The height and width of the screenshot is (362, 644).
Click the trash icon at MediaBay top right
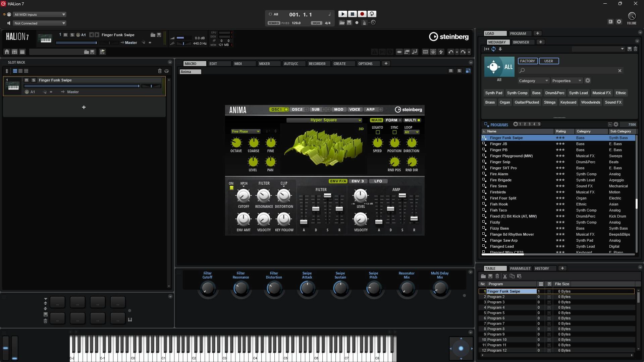tap(635, 49)
